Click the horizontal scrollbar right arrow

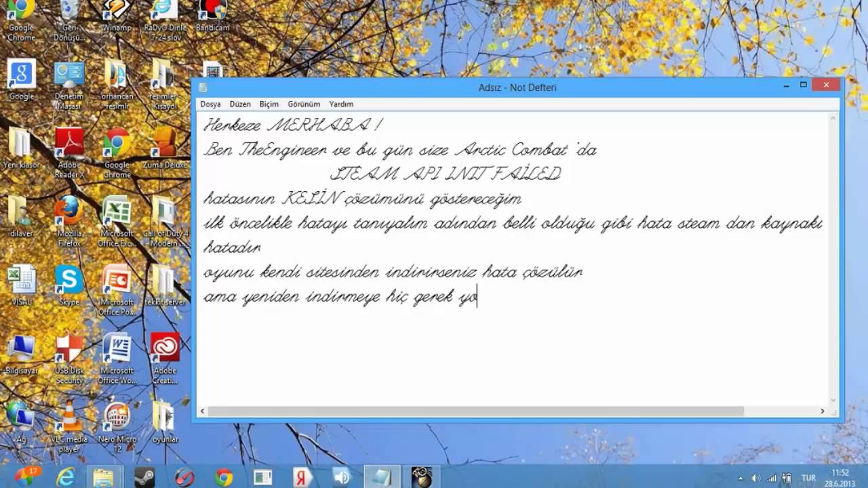(823, 411)
